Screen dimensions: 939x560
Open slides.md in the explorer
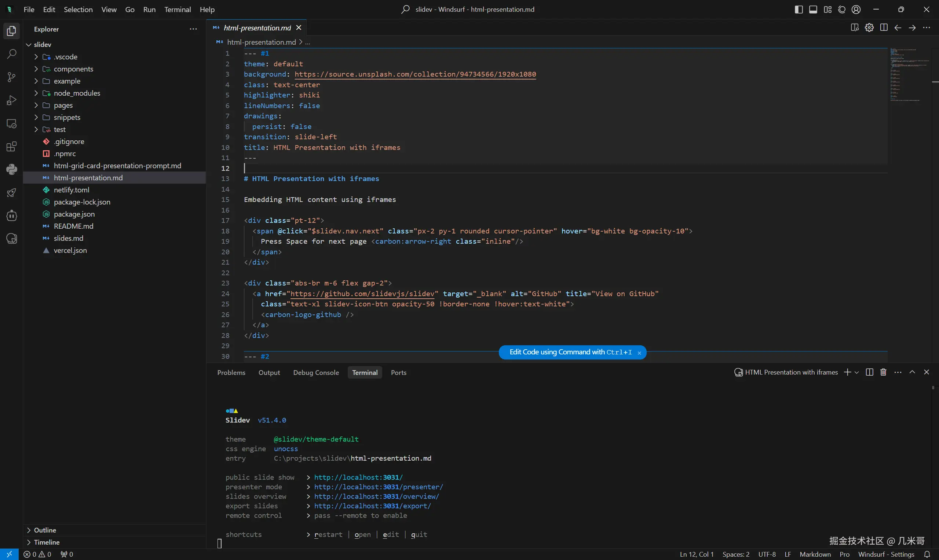click(x=68, y=239)
